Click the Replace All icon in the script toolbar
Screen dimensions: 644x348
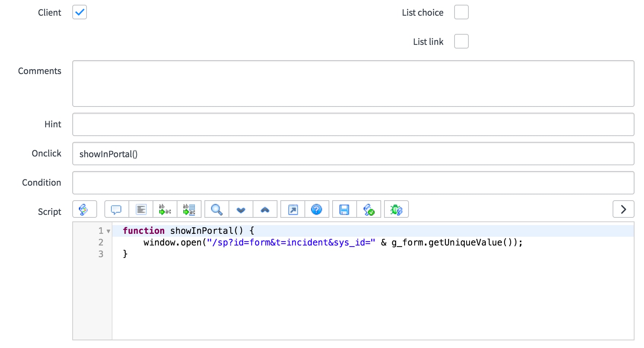[189, 209]
